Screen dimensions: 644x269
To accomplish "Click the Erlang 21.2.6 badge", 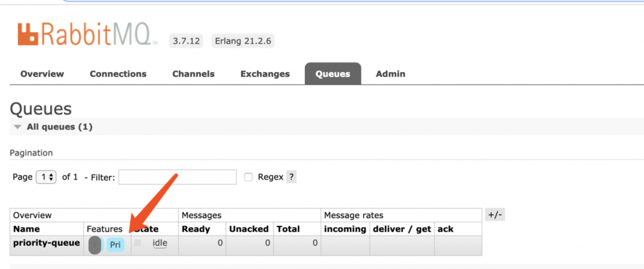I will [x=243, y=41].
